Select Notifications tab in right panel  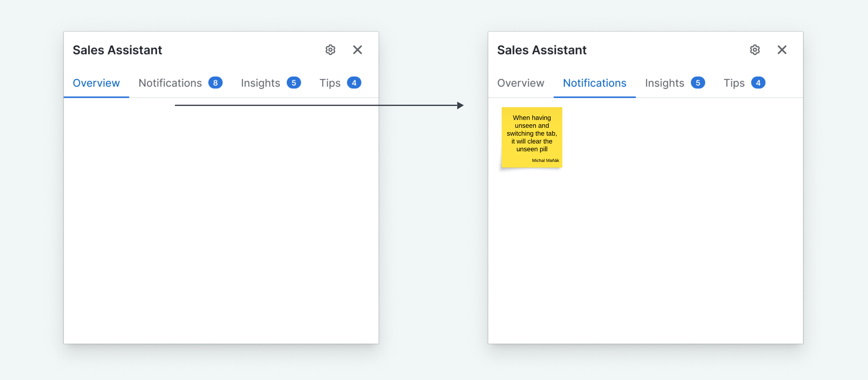(x=594, y=83)
